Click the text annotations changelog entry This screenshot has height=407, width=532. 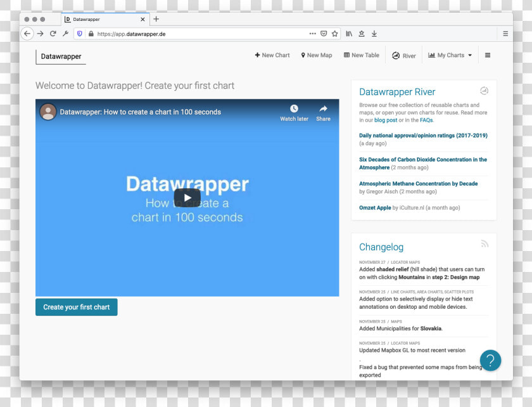pyautogui.click(x=415, y=302)
